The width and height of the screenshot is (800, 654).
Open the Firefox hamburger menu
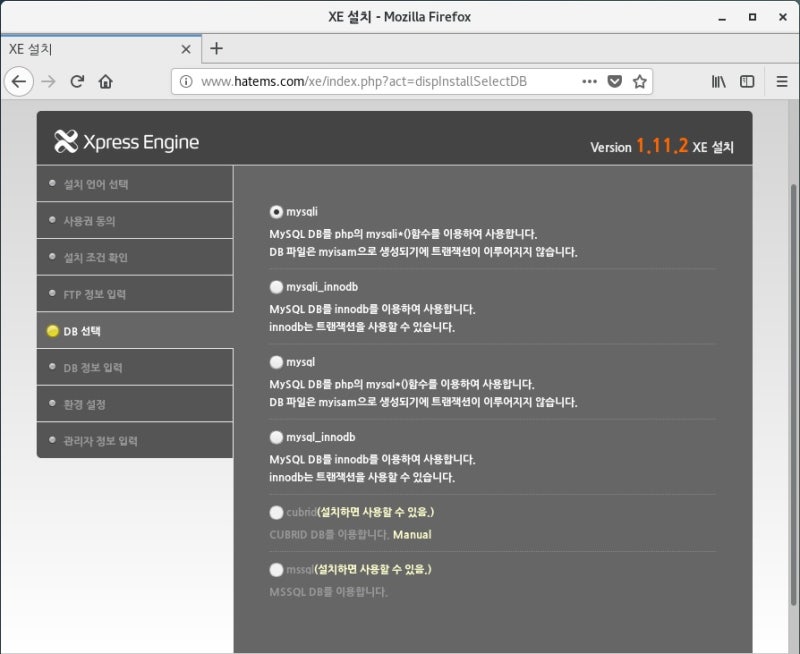tap(782, 81)
